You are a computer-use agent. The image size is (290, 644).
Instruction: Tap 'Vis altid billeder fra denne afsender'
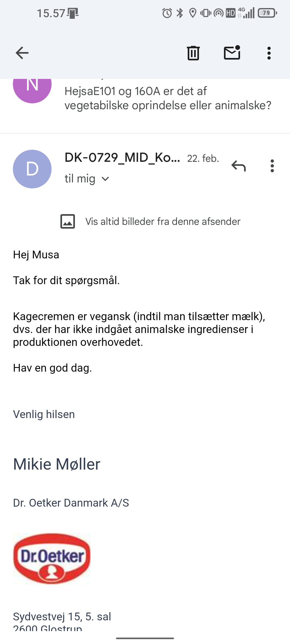pos(163,222)
